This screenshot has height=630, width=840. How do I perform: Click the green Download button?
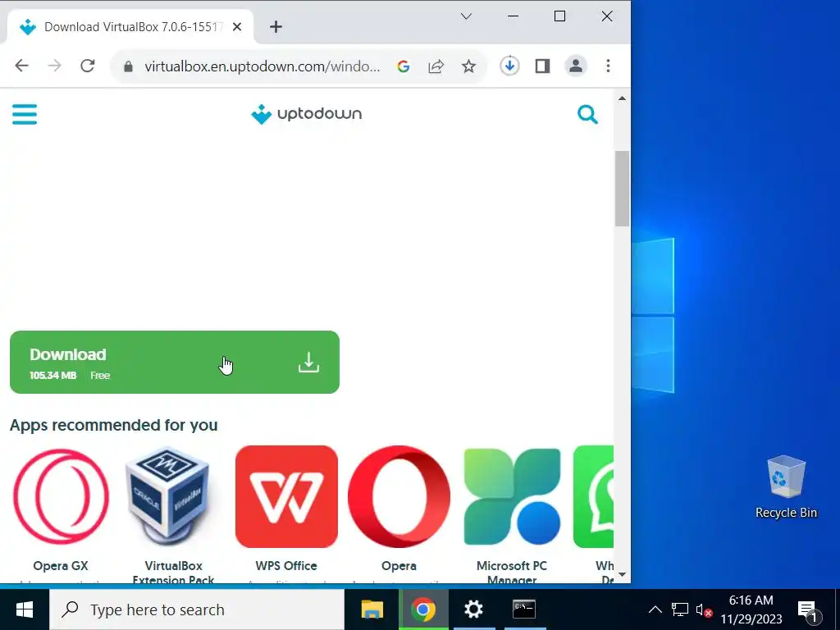[x=175, y=362]
